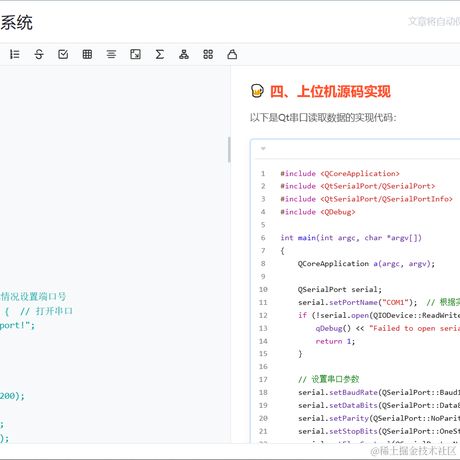Click the title field ending with 系统
Screen dimensions: 460x460
(16, 23)
